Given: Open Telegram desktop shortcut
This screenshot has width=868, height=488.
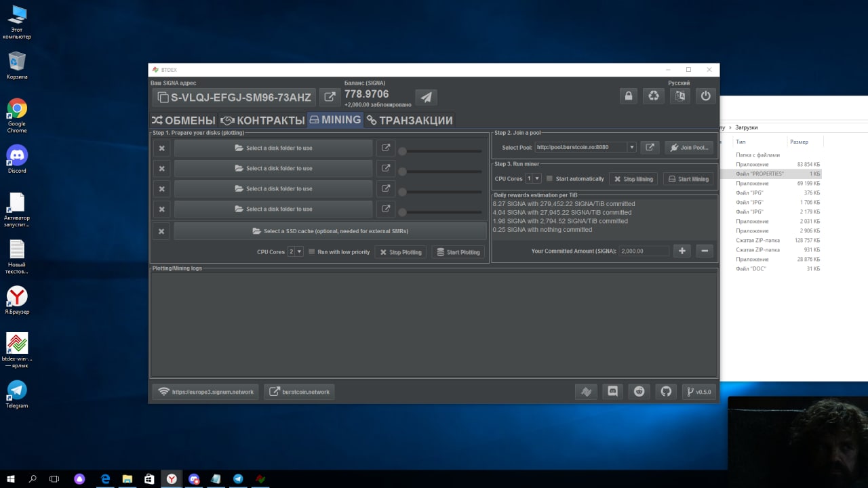Looking at the screenshot, I should pyautogui.click(x=17, y=394).
